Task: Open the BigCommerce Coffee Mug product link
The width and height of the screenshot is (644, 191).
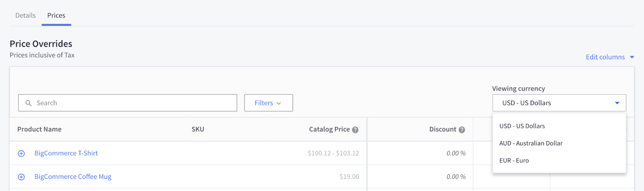Action: tap(73, 177)
